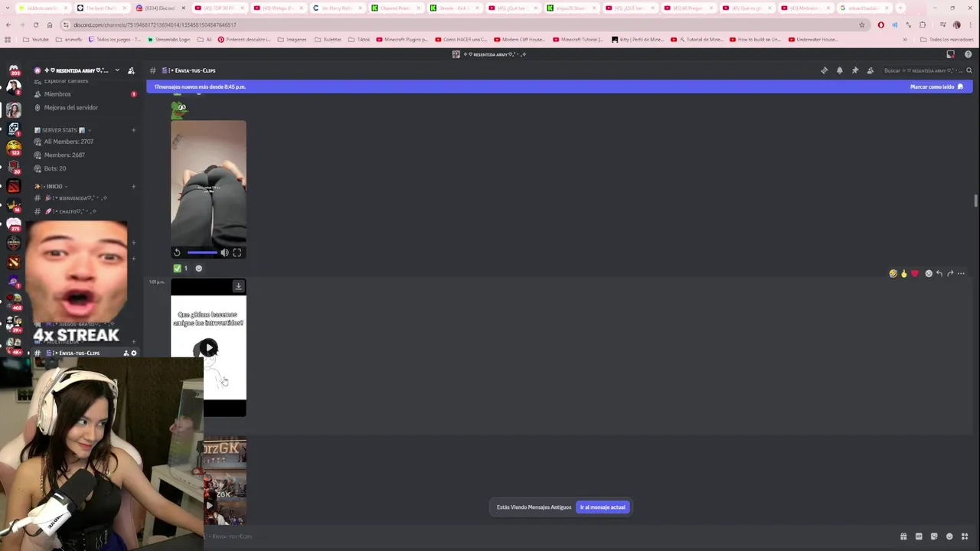Screen dimensions: 980x551
Task: Toggle the member list icon
Action: (x=871, y=70)
